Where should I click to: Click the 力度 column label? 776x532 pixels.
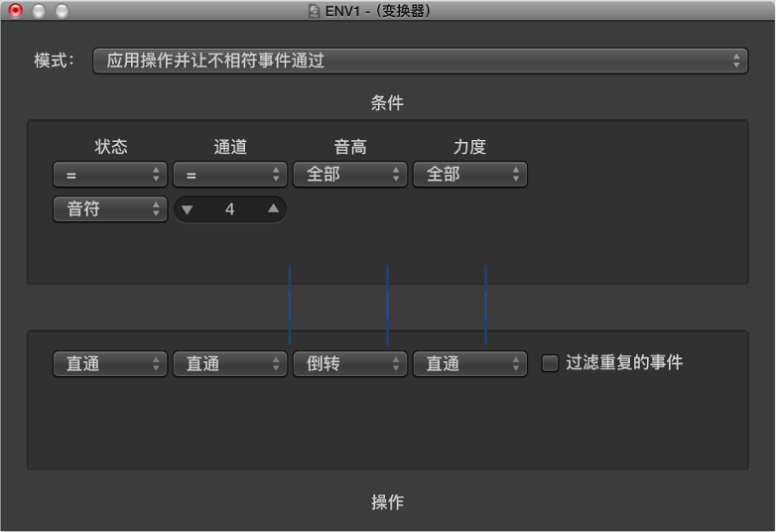469,147
